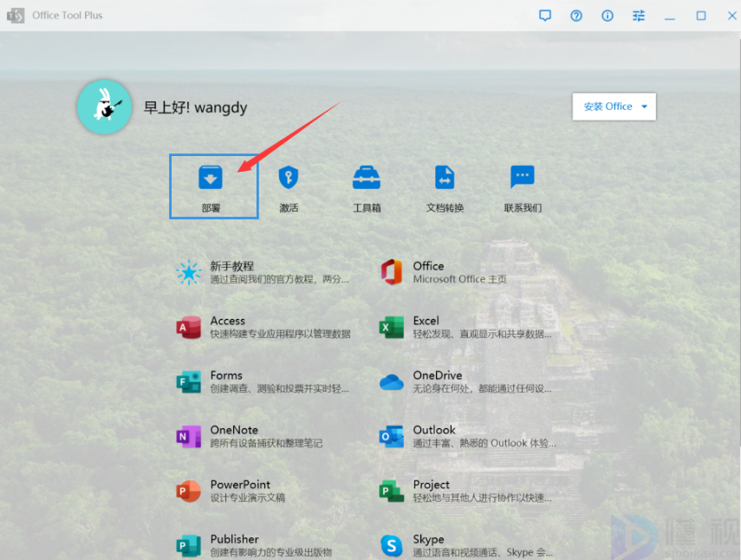The image size is (741, 560).
Task: Open the 部署 (Deploy) icon
Action: [x=211, y=177]
